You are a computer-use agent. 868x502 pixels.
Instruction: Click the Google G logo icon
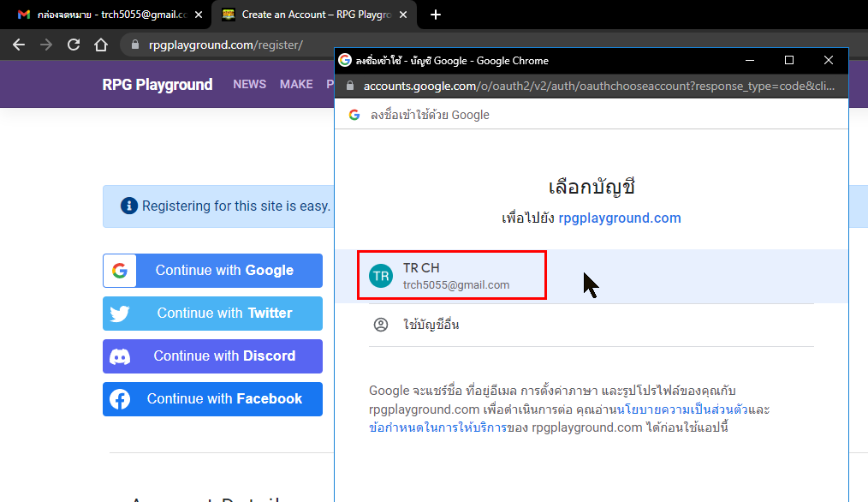click(120, 271)
